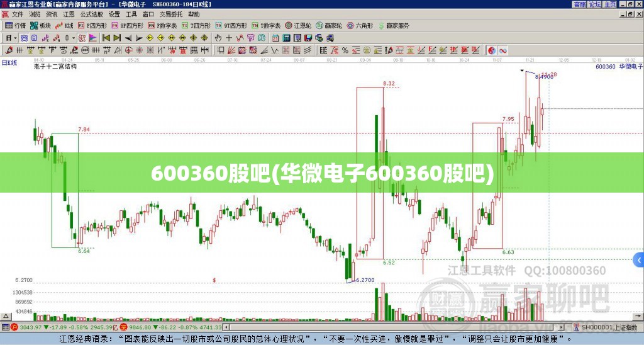
Task: Open the 板块 sector view
Action: pyautogui.click(x=41, y=25)
